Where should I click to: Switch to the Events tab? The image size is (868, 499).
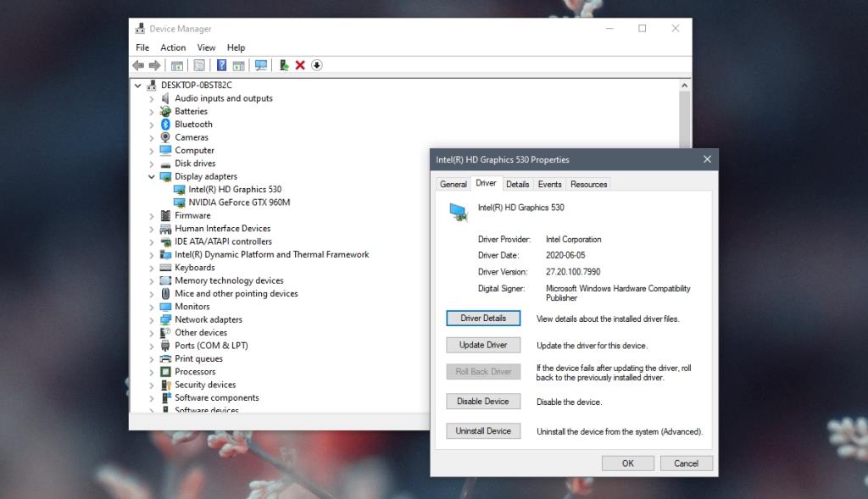[x=549, y=184]
